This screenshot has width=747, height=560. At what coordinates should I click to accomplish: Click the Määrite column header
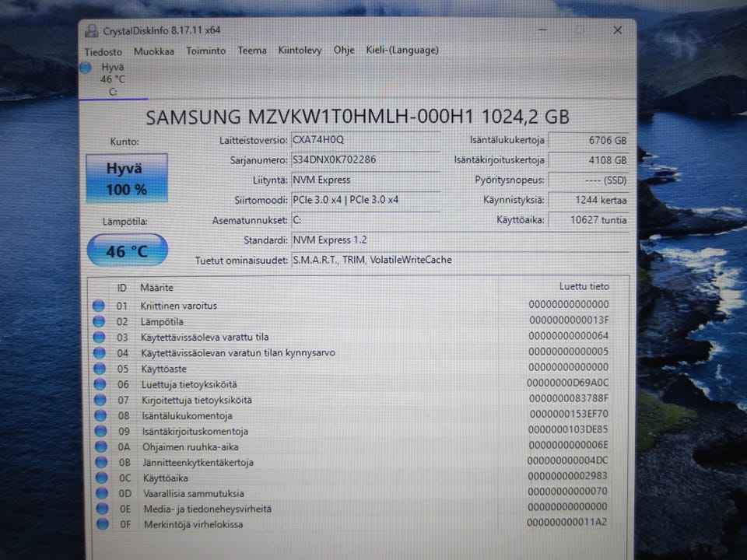pos(156,288)
